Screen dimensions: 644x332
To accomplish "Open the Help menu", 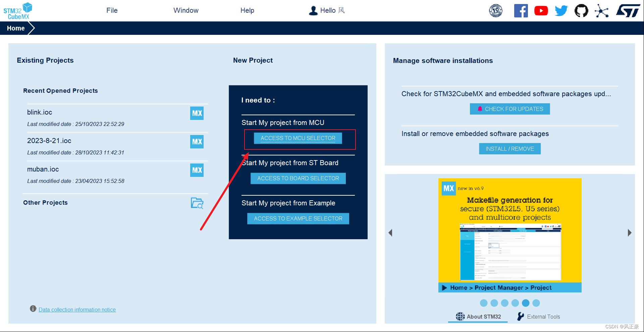I will click(x=247, y=10).
